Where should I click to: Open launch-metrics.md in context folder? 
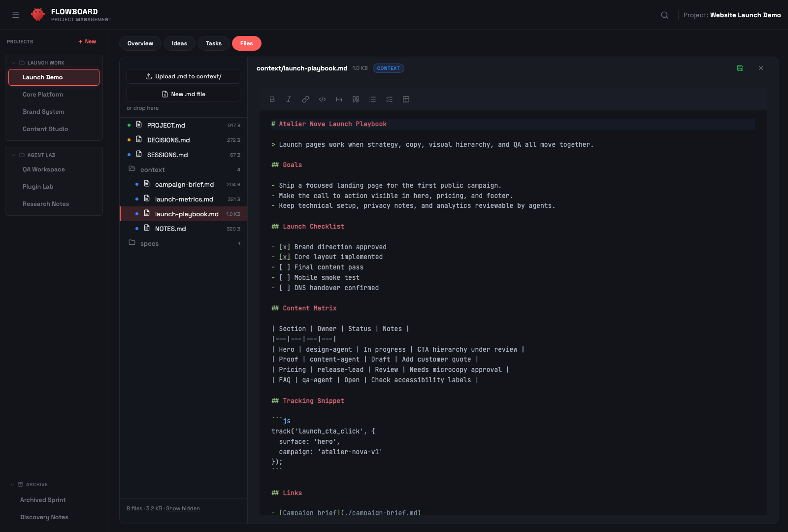183,199
